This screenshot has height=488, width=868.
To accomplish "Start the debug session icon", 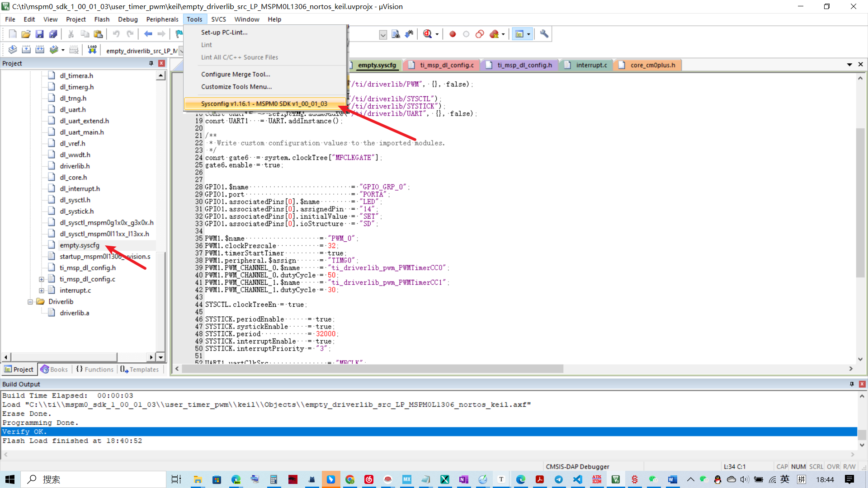I will [427, 34].
